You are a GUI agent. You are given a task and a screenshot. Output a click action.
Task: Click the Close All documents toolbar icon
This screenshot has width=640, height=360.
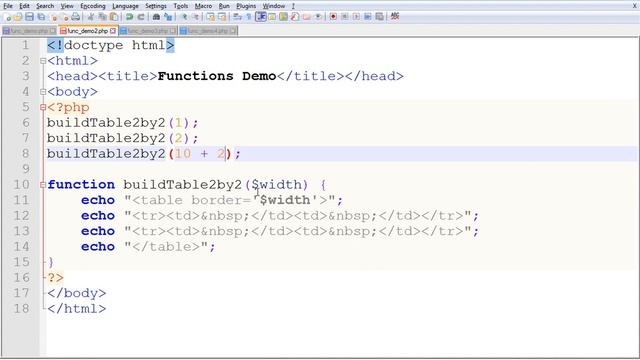64,17
